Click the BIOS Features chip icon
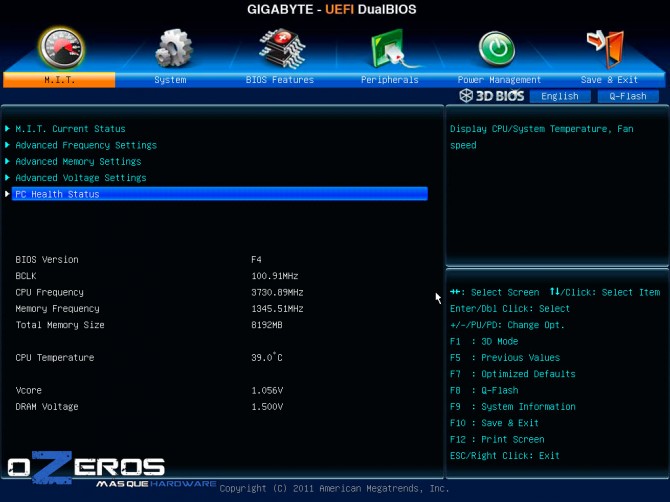 [282, 49]
